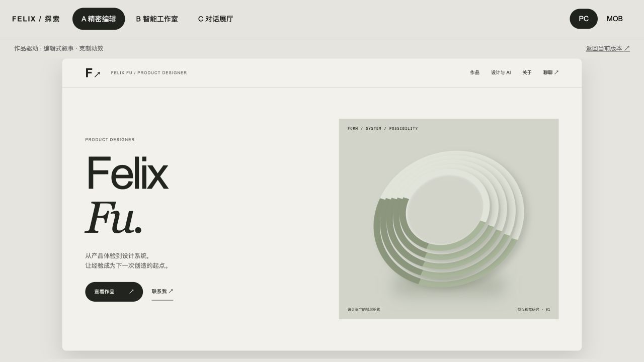644x362 pixels.
Task: Click the layered green ring artwork
Action: (449, 219)
